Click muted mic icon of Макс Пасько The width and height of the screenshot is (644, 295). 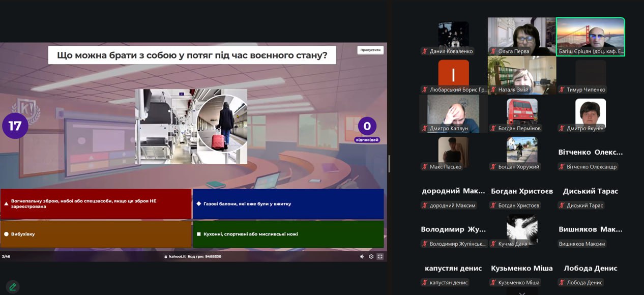(x=424, y=167)
